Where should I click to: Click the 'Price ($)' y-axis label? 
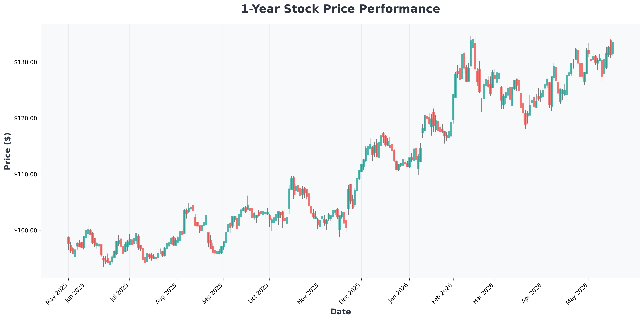pos(8,151)
